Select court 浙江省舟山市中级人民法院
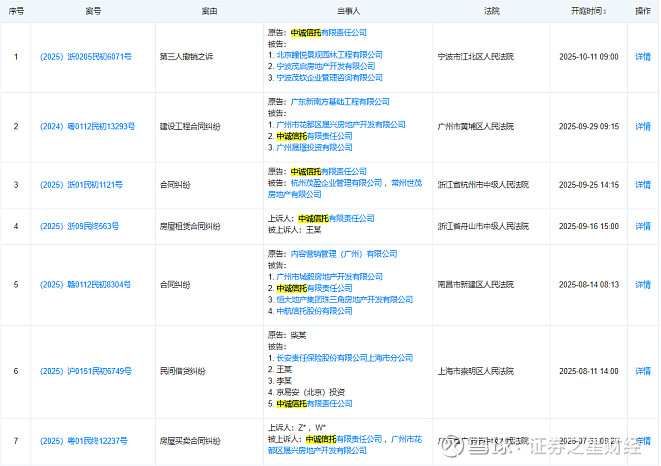Image resolution: width=661 pixels, height=466 pixels. tap(483, 226)
